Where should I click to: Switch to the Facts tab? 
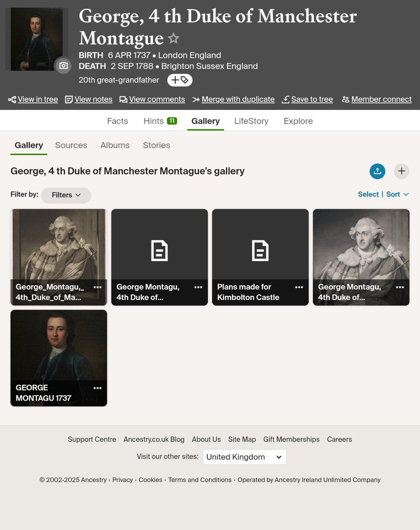tap(117, 121)
